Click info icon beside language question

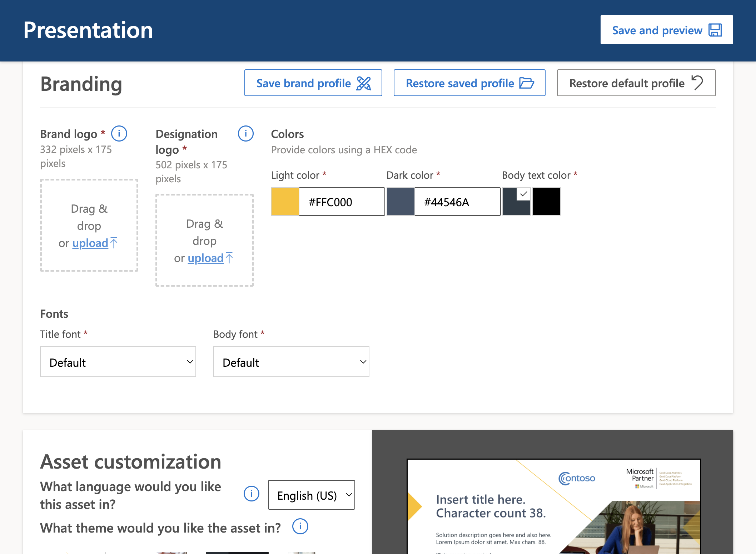pos(251,494)
